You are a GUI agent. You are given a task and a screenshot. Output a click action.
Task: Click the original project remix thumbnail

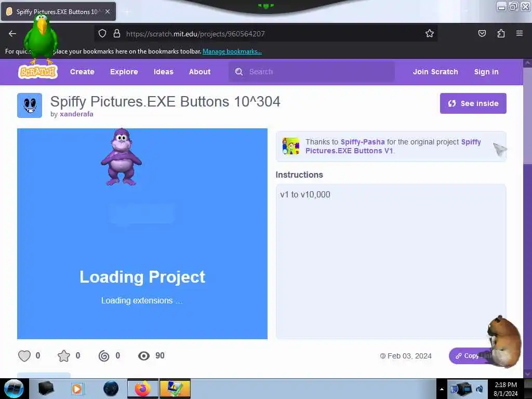click(x=291, y=146)
